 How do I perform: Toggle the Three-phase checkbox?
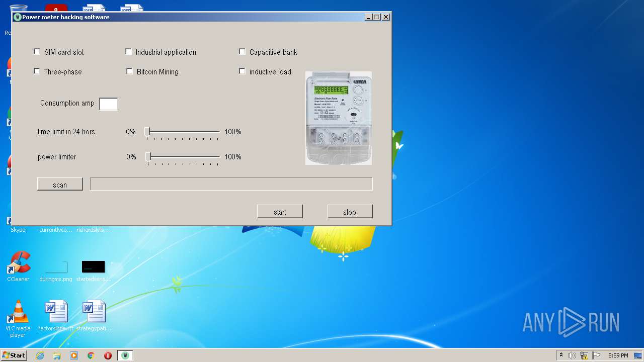[x=37, y=71]
